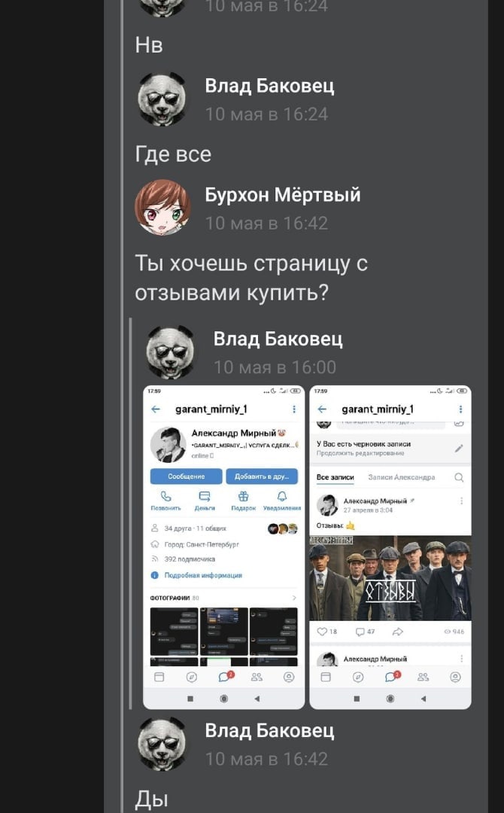Image resolution: width=504 pixels, height=813 pixels.
Task: Like the Отзывы post with heart icon
Action: 322,631
